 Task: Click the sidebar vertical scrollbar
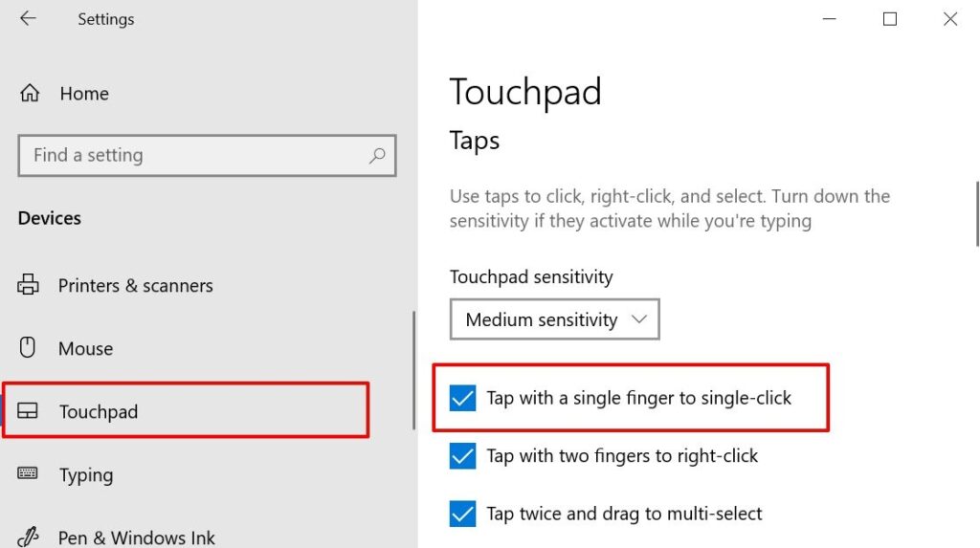(x=413, y=370)
